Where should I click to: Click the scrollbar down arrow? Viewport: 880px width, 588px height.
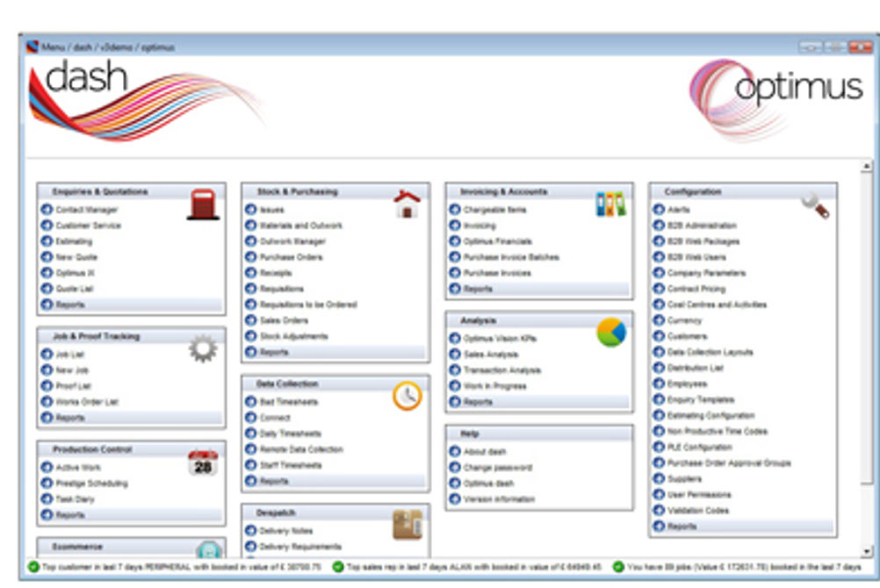(x=867, y=551)
